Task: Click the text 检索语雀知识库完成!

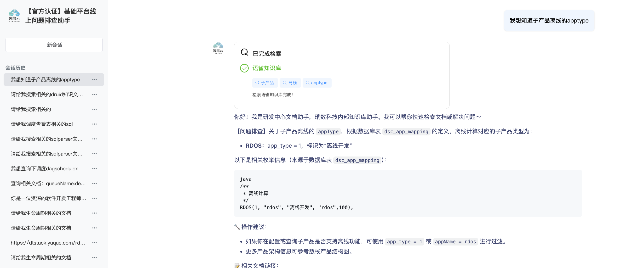Action: point(272,95)
